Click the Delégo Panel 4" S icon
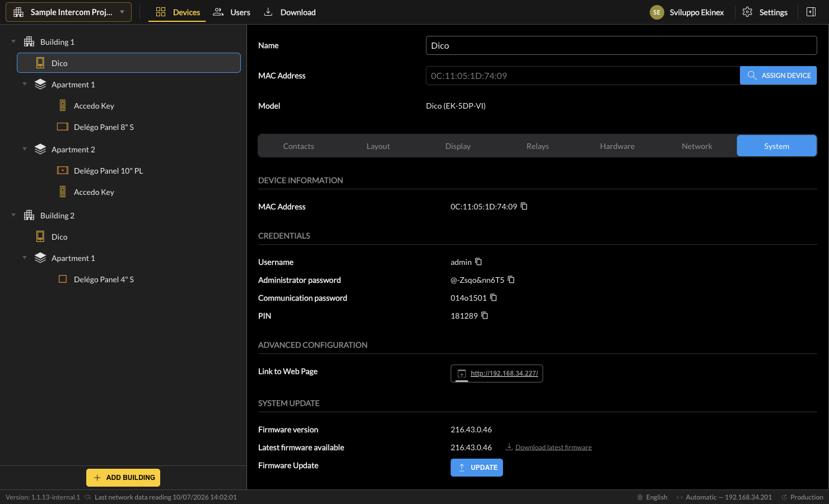This screenshot has height=504, width=829. click(63, 279)
